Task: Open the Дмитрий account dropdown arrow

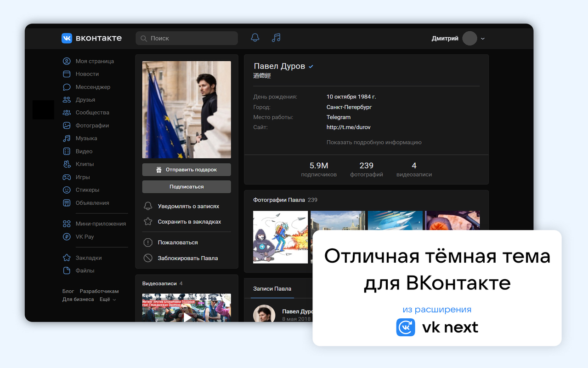Action: click(x=483, y=39)
